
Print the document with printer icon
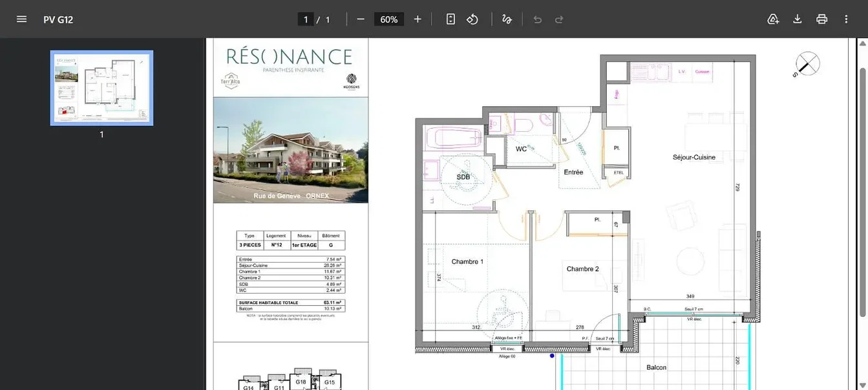pyautogui.click(x=821, y=19)
